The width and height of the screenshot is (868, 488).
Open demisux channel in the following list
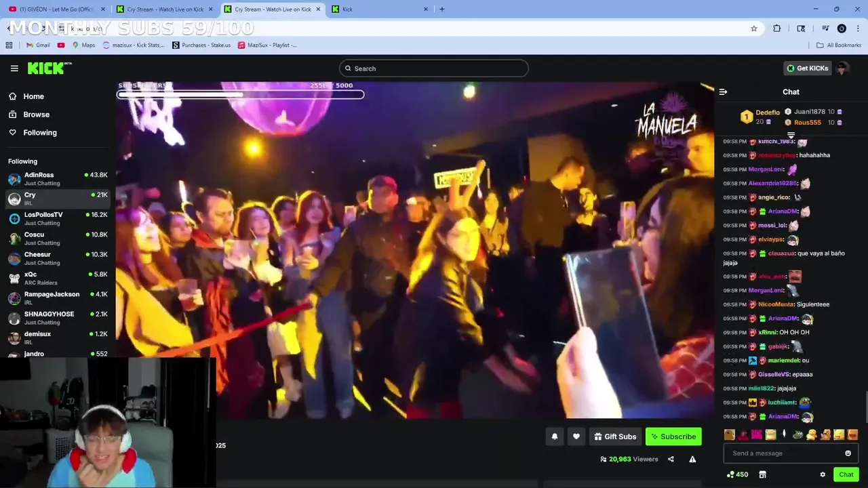click(58, 338)
